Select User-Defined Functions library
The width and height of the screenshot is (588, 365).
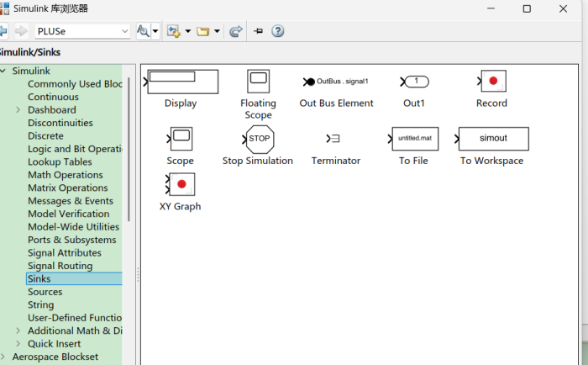point(75,318)
